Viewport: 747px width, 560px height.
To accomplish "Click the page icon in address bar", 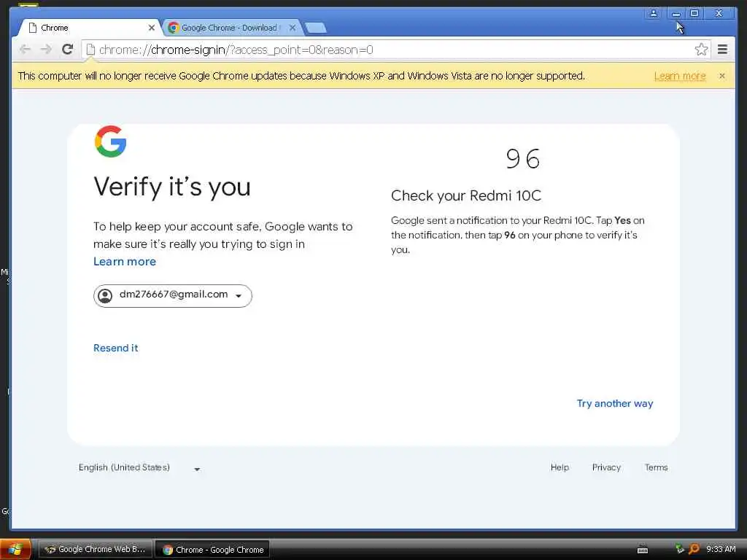I will point(90,50).
